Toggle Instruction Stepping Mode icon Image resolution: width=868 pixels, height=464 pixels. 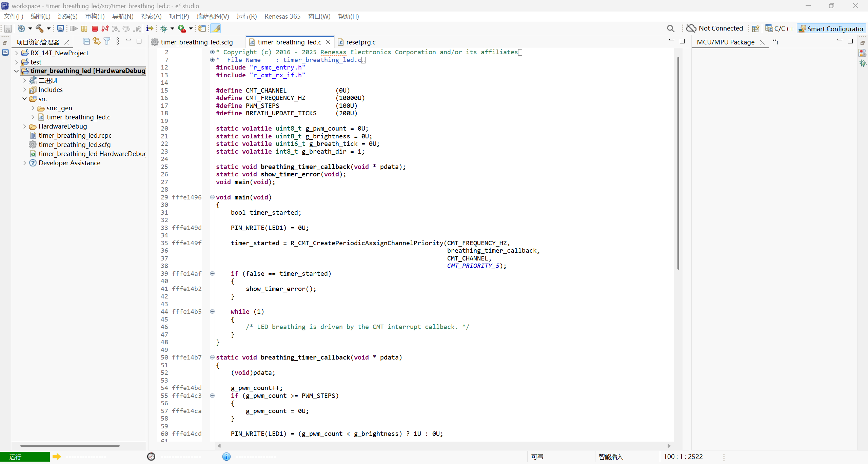click(x=150, y=28)
